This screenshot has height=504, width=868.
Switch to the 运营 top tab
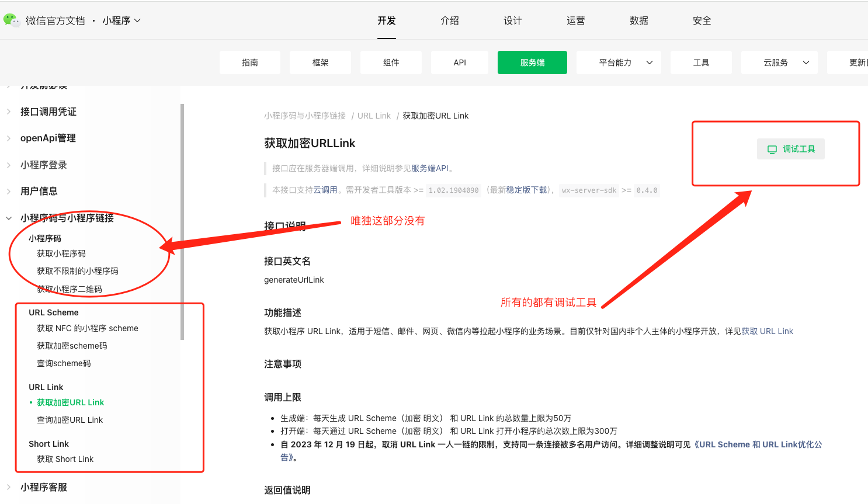tap(576, 20)
